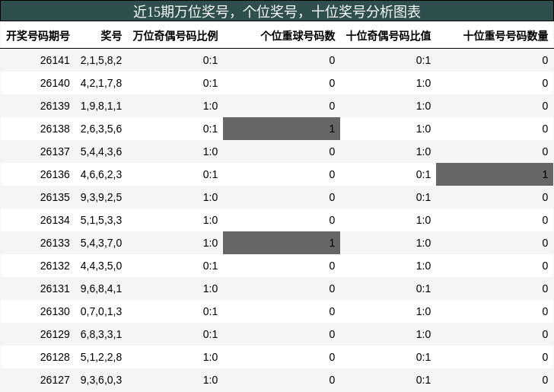The image size is (554, 392).
Task: Click winning numbers 5,4,4,3,6
Action: [101, 151]
